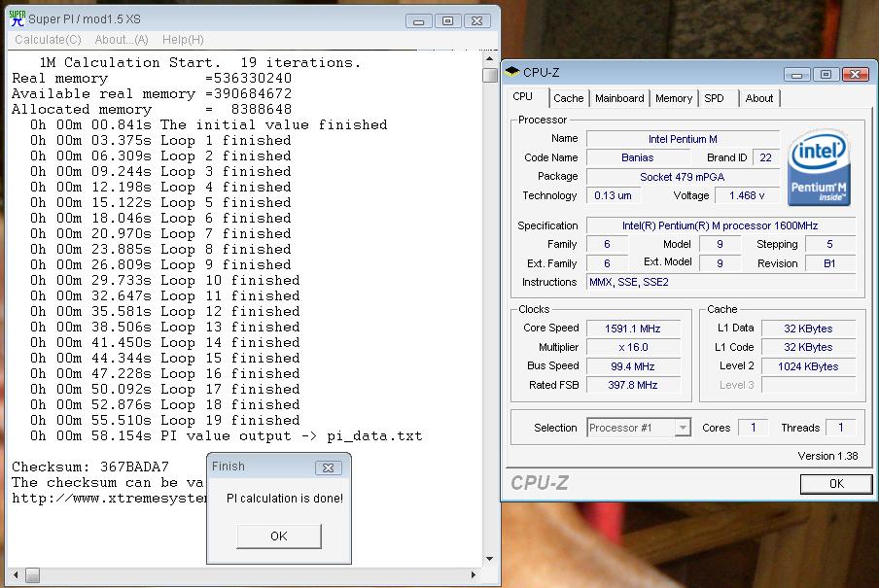Image resolution: width=879 pixels, height=588 pixels.
Task: Click the Intel Pentium M inside logo
Action: point(819,167)
